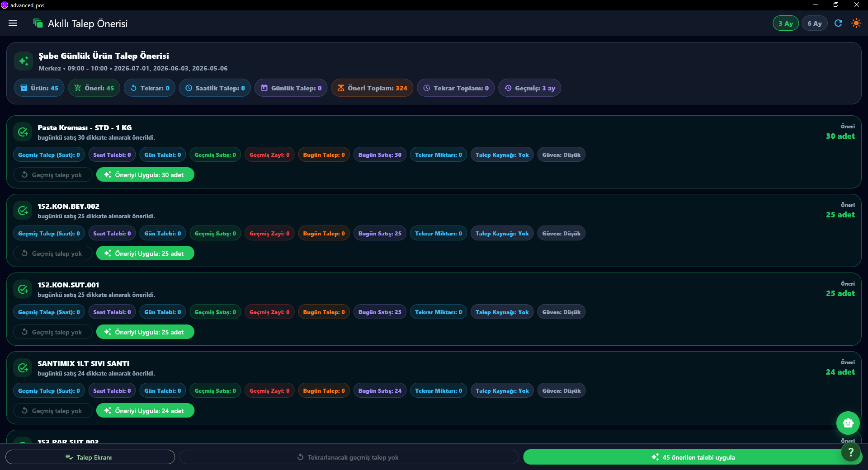Click the check icon on SANTIMIX card
The image size is (868, 470).
(x=23, y=368)
